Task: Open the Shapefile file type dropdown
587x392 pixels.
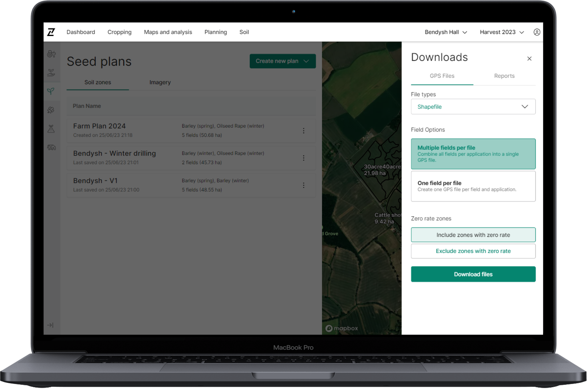Action: point(473,107)
